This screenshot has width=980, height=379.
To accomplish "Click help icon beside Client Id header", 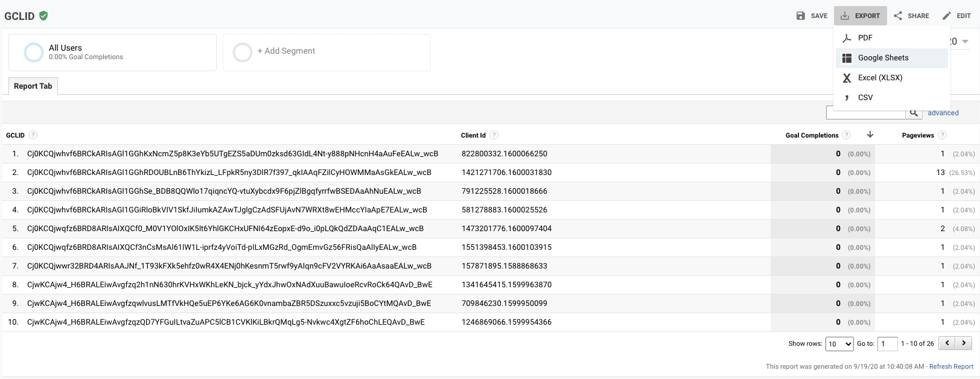I will click(494, 135).
